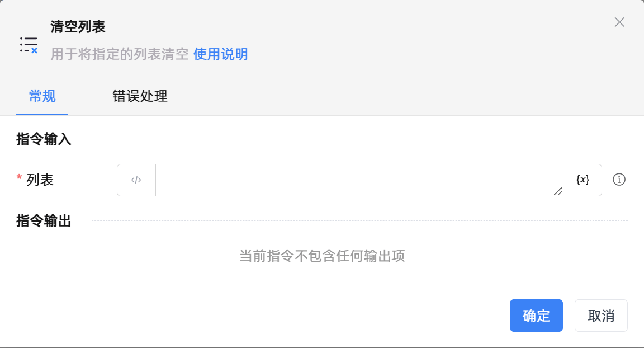Click the dashed divider beside 指令输出
Screen dimensions: 644x348
(359, 221)
